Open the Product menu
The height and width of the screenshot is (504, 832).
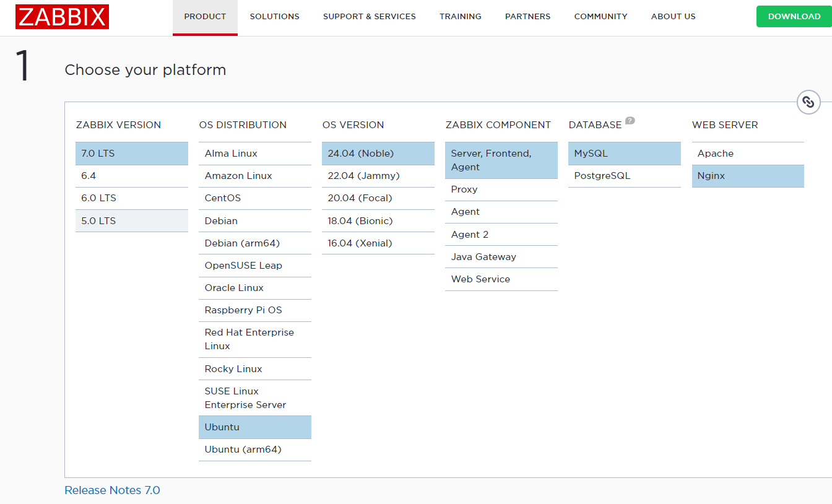[205, 17]
